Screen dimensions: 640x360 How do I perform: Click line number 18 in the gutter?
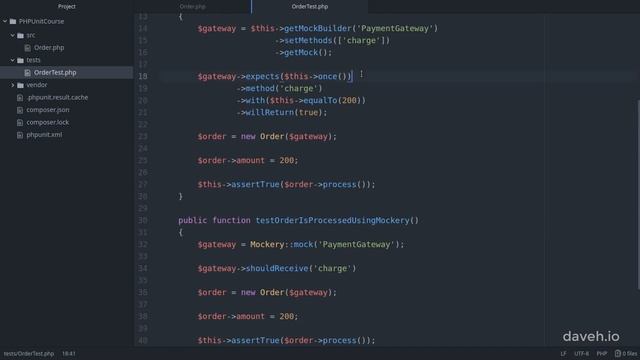tap(142, 76)
